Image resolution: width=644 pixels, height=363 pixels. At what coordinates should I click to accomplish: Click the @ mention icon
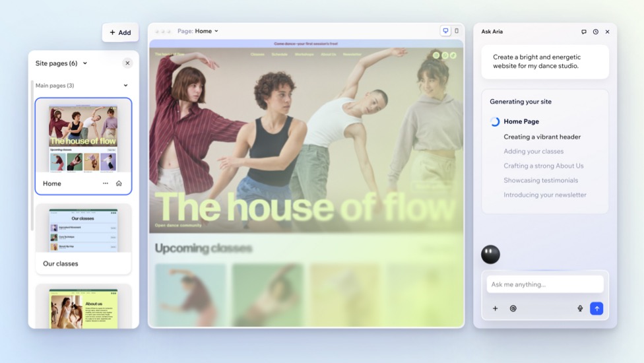tap(513, 308)
